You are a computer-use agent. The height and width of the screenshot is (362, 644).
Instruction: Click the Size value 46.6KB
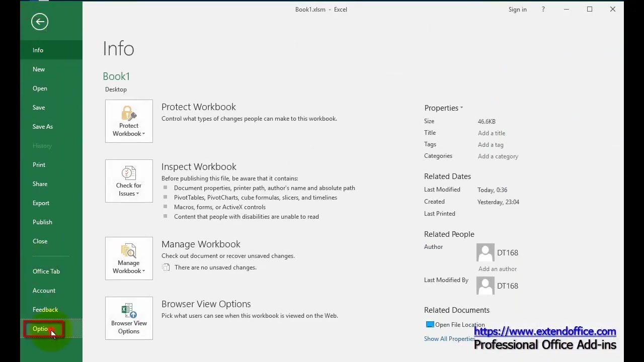click(487, 122)
